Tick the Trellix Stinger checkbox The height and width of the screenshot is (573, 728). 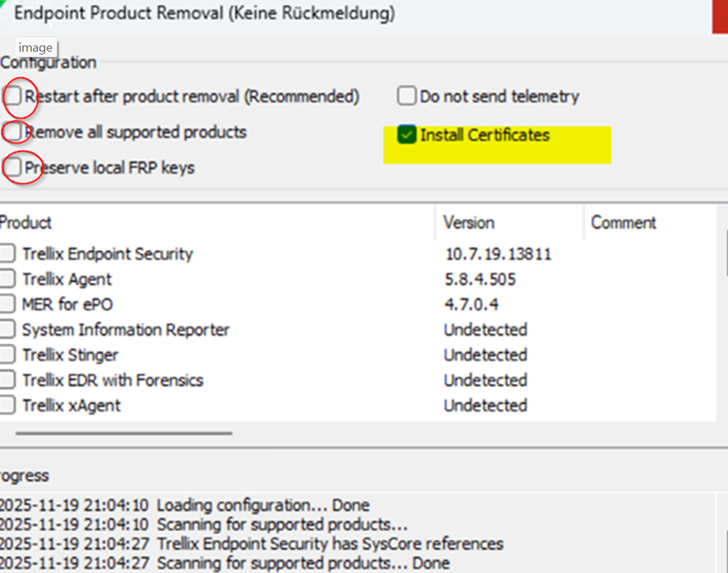(x=7, y=355)
